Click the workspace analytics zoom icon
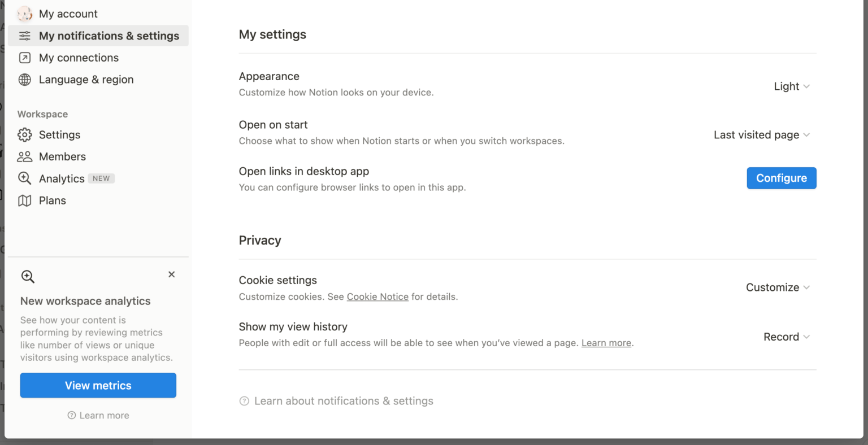Screen dimensions: 868x445 click(x=28, y=276)
